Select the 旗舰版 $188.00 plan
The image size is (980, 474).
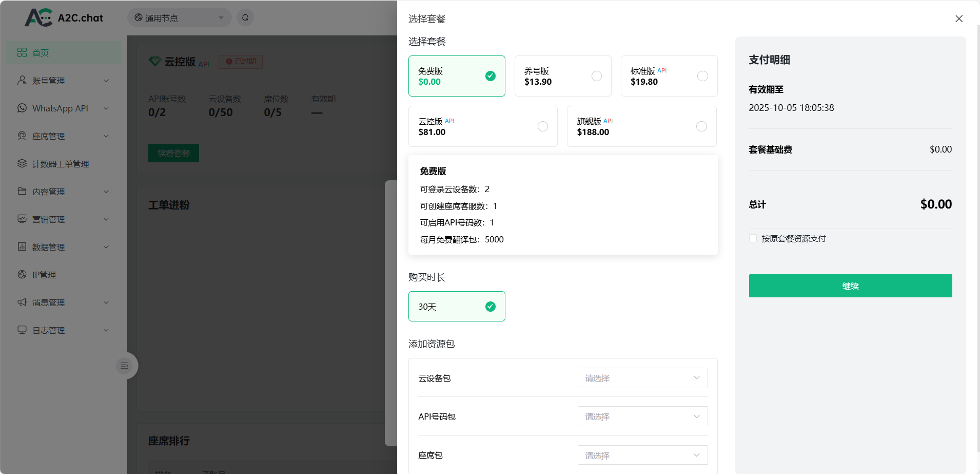[641, 126]
